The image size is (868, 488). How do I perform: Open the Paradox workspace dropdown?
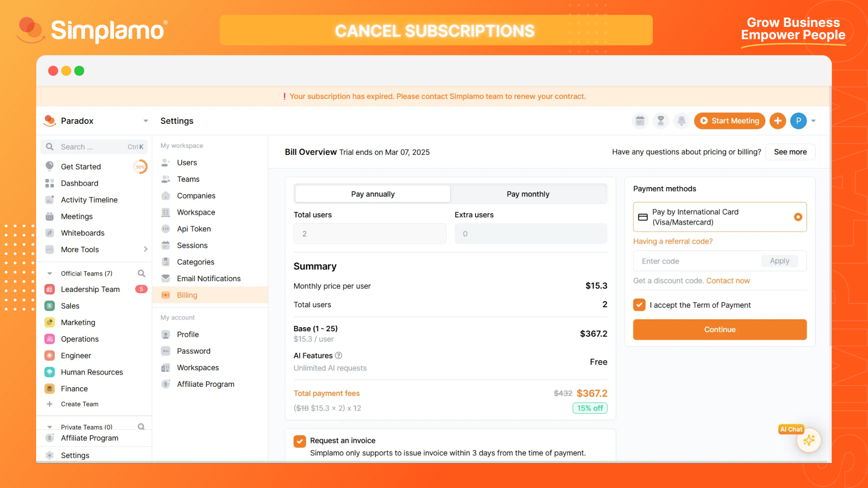146,121
